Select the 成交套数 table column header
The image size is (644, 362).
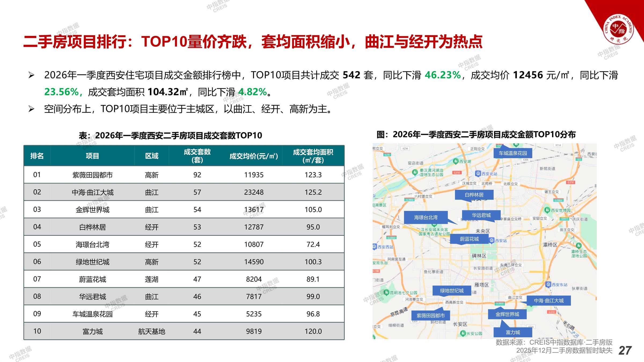(x=197, y=156)
